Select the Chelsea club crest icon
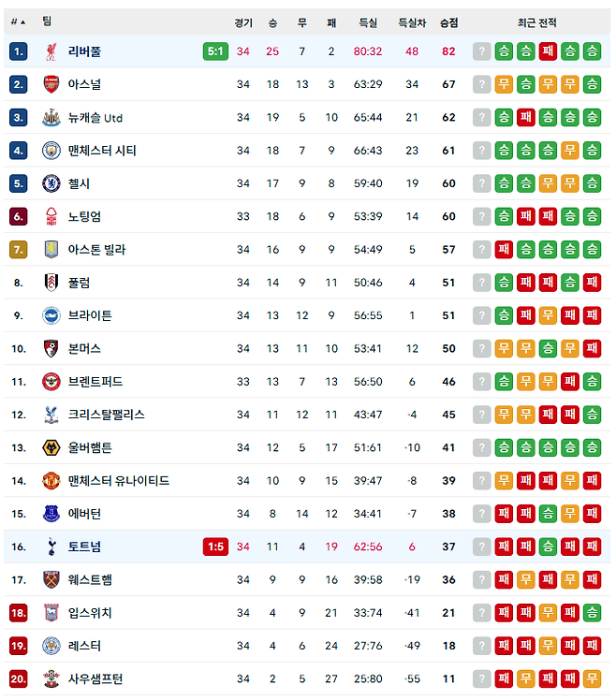 [x=51, y=183]
